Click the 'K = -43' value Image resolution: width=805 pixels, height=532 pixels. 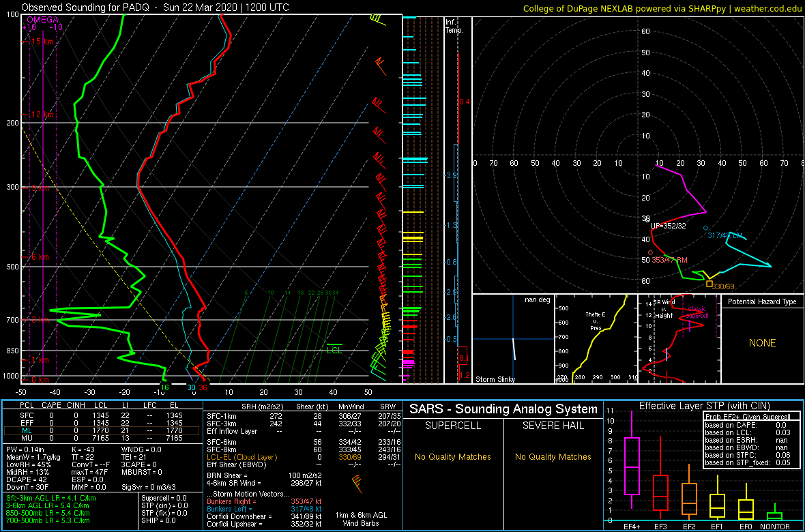[83, 450]
